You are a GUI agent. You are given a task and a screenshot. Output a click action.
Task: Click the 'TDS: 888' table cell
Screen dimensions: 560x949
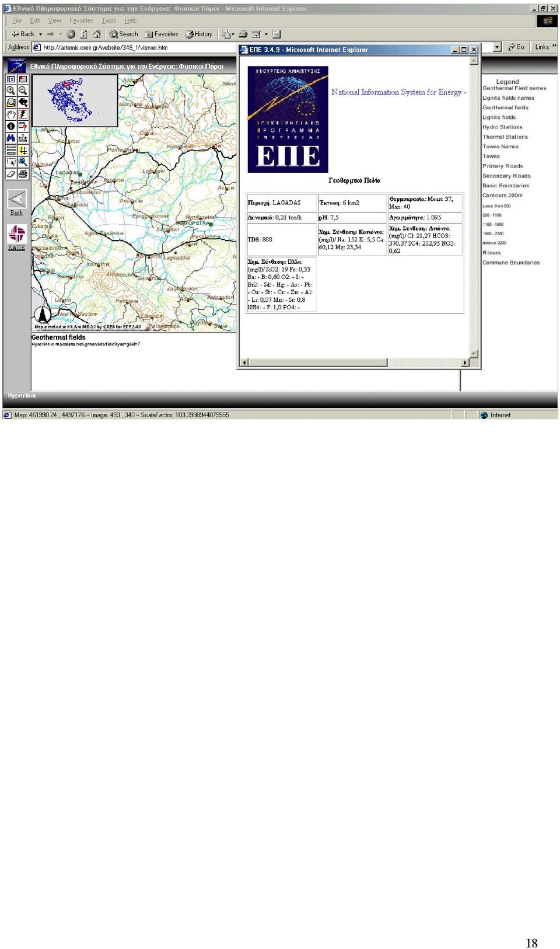tap(282, 239)
